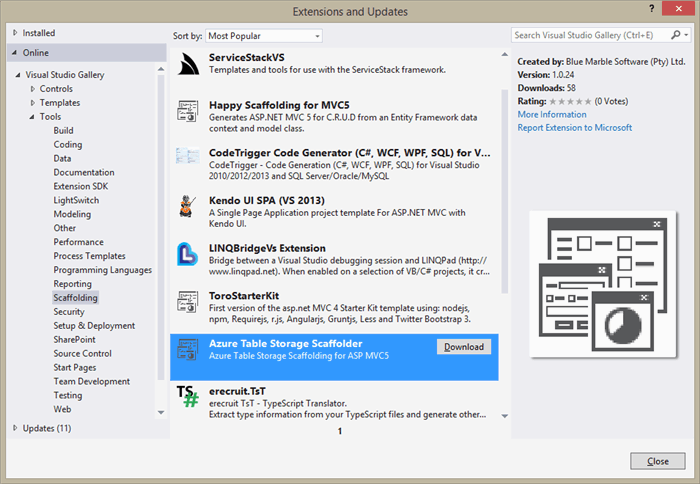Select the Start Pages category

coord(75,367)
